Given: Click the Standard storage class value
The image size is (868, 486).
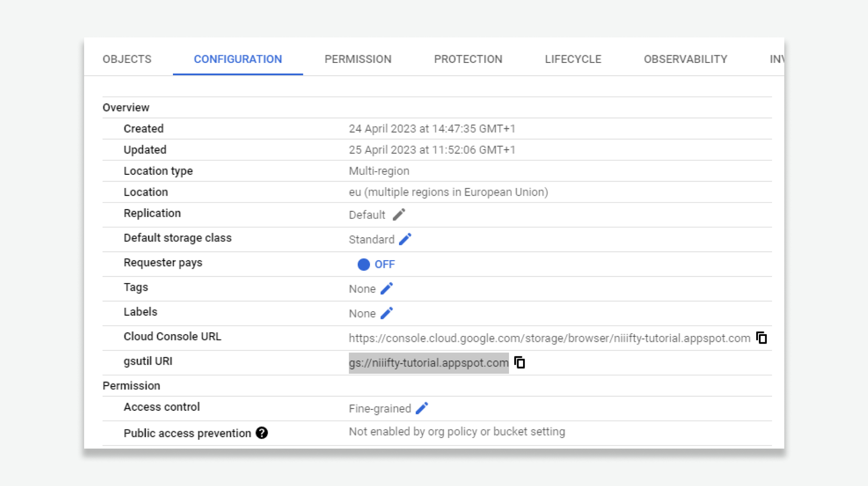Looking at the screenshot, I should (x=372, y=239).
